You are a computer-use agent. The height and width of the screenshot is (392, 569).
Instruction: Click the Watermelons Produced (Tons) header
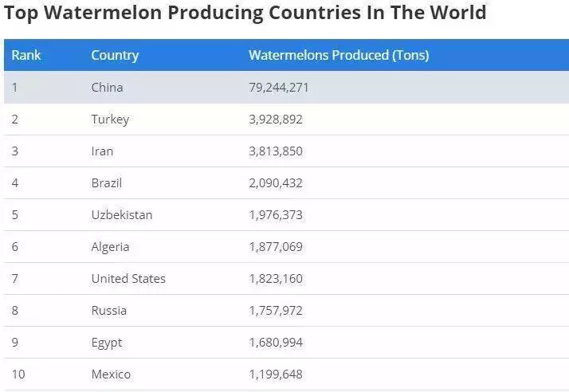pos(339,56)
